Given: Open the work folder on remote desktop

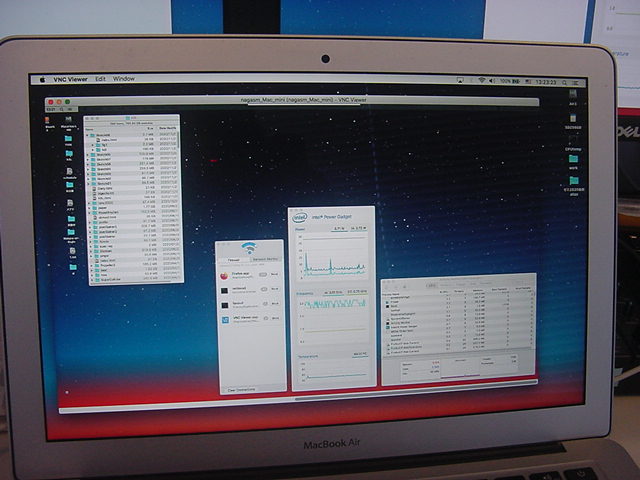Looking at the screenshot, I should [573, 161].
